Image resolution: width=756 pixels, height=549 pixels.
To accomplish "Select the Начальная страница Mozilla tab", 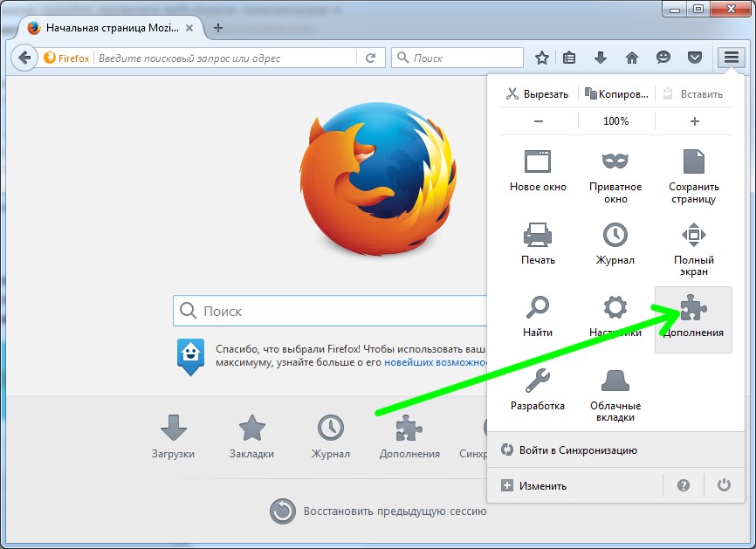I will tap(111, 28).
